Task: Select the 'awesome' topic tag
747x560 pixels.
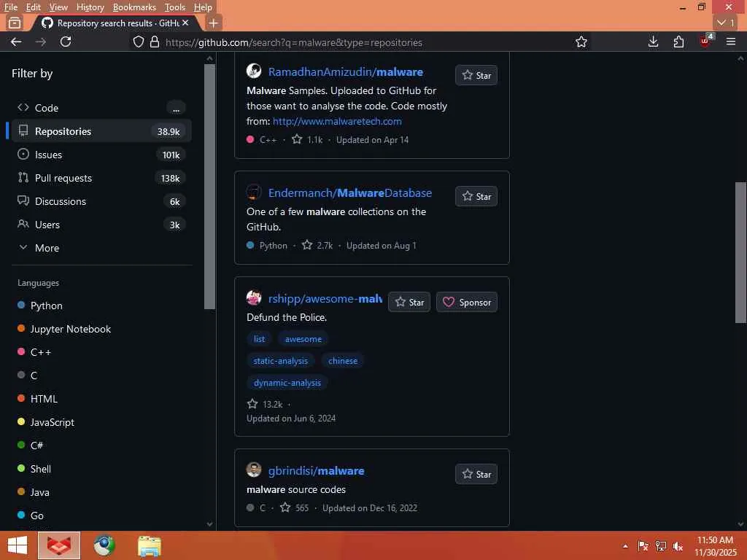Action: (303, 339)
